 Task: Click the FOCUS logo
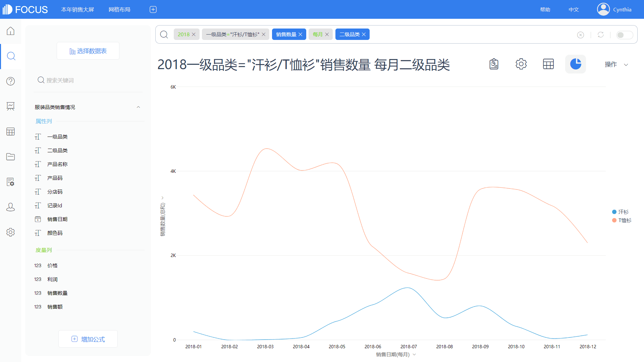pos(25,9)
